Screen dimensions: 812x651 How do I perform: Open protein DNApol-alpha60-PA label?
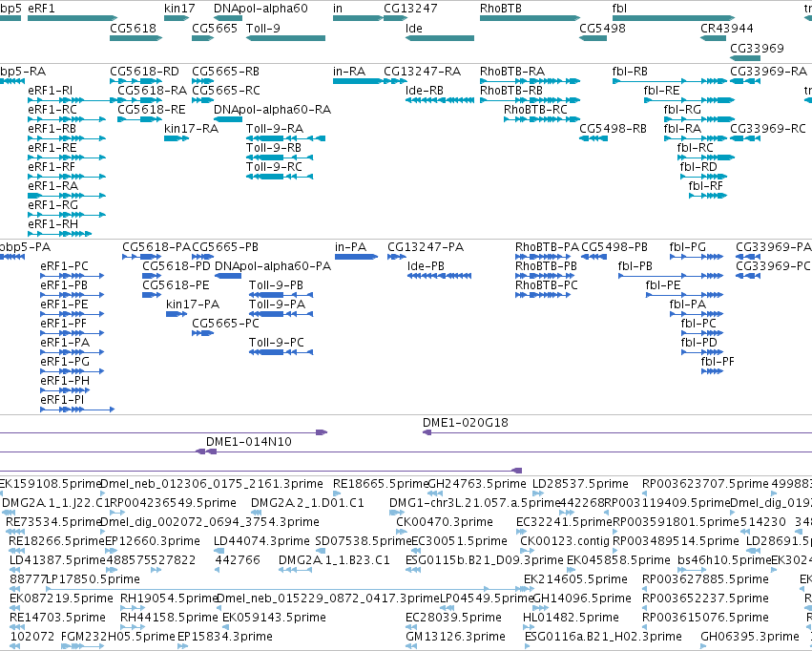[x=272, y=265]
